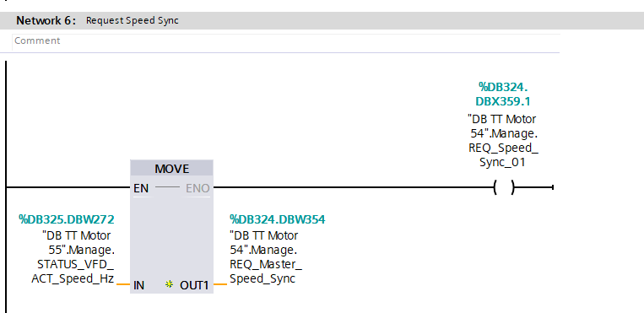Click the IN pin of MOVE block

click(x=138, y=285)
